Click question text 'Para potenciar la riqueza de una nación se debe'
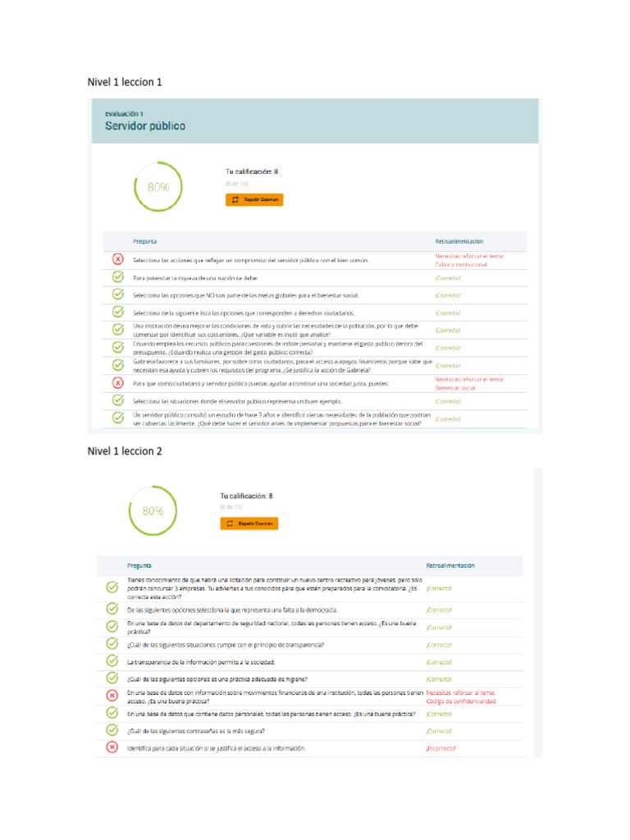 pyautogui.click(x=195, y=278)
